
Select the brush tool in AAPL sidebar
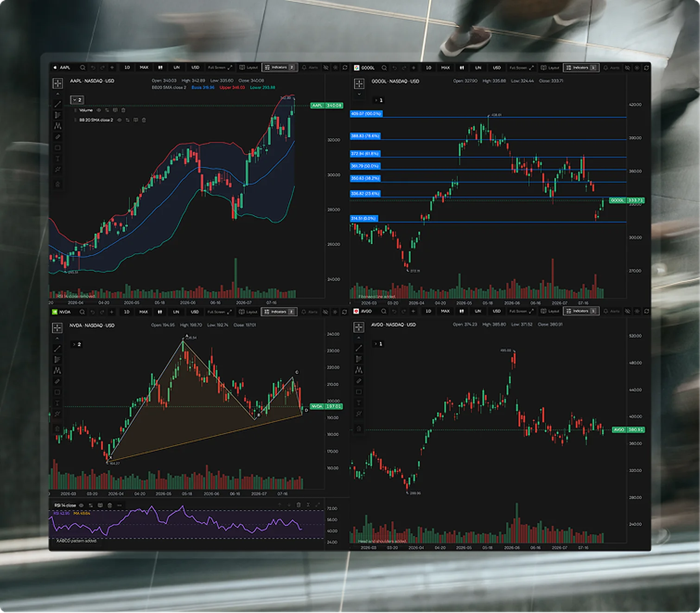(57, 137)
